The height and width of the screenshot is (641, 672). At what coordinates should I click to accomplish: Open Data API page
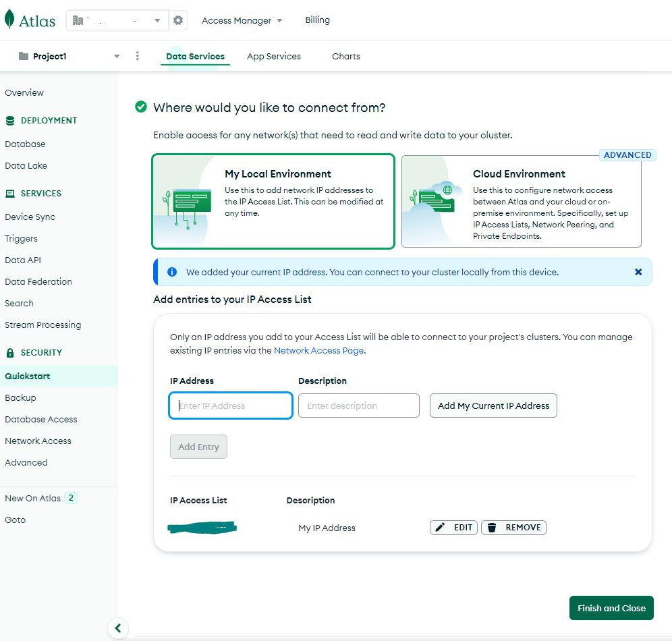click(x=23, y=260)
